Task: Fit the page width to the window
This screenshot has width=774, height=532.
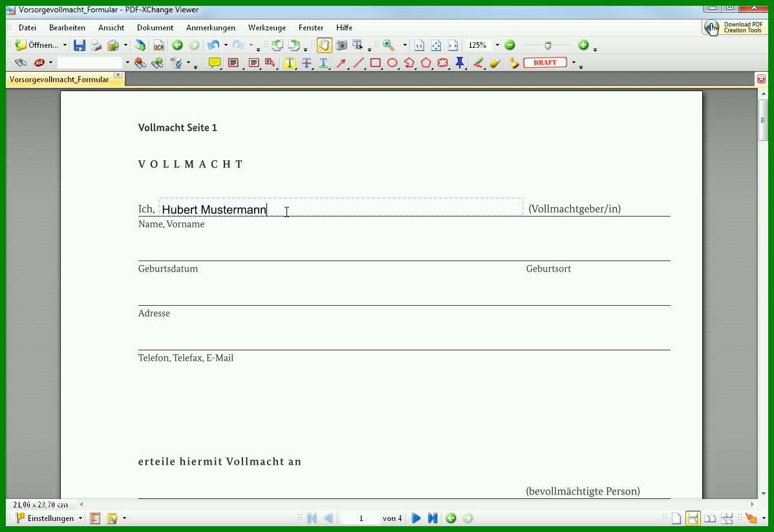Action: tap(453, 45)
